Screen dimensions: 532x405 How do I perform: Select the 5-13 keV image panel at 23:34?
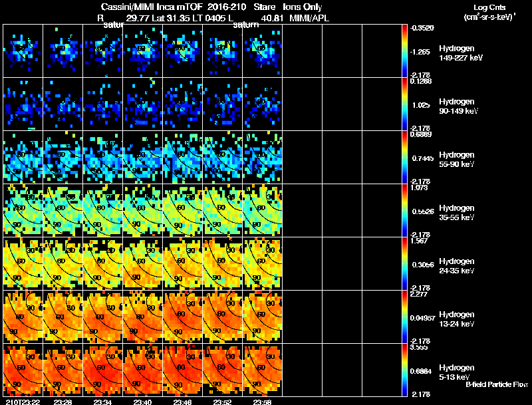pos(103,370)
